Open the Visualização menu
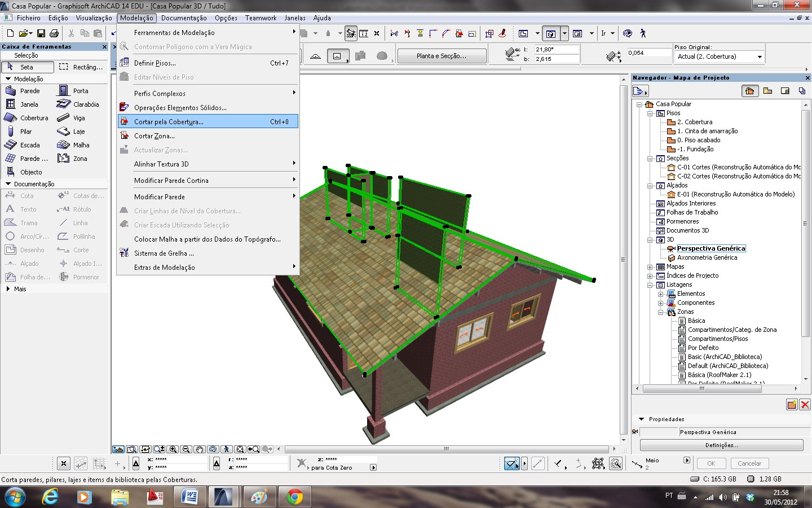This screenshot has width=812, height=508. (x=94, y=18)
